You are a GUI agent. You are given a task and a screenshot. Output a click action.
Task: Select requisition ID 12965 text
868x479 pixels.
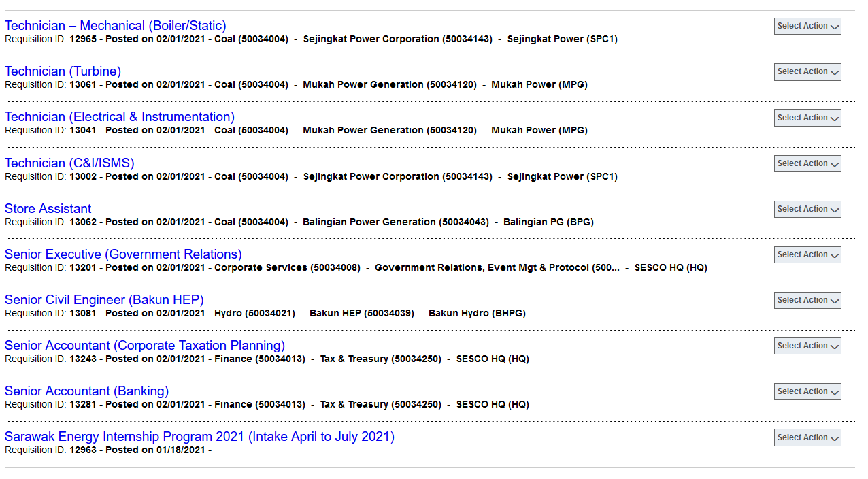coord(83,39)
